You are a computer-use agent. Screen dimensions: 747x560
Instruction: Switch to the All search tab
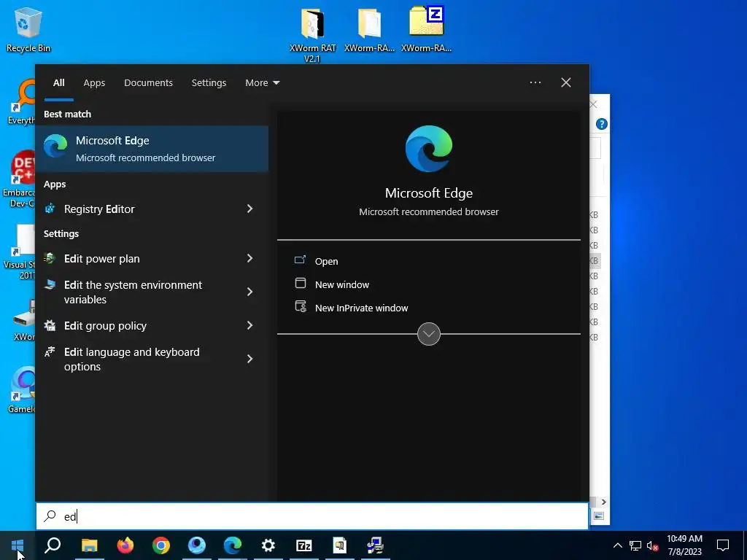pyautogui.click(x=59, y=83)
